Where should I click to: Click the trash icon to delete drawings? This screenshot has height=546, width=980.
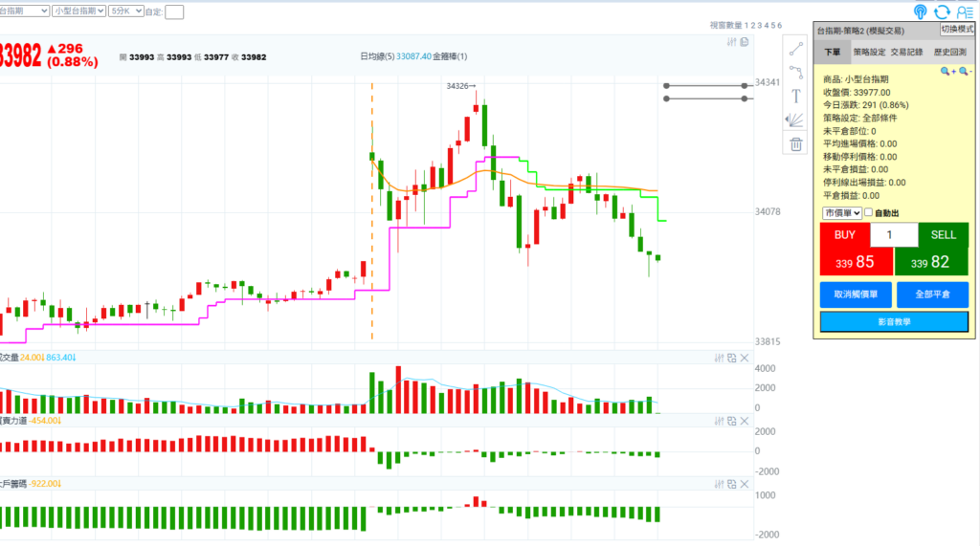795,144
